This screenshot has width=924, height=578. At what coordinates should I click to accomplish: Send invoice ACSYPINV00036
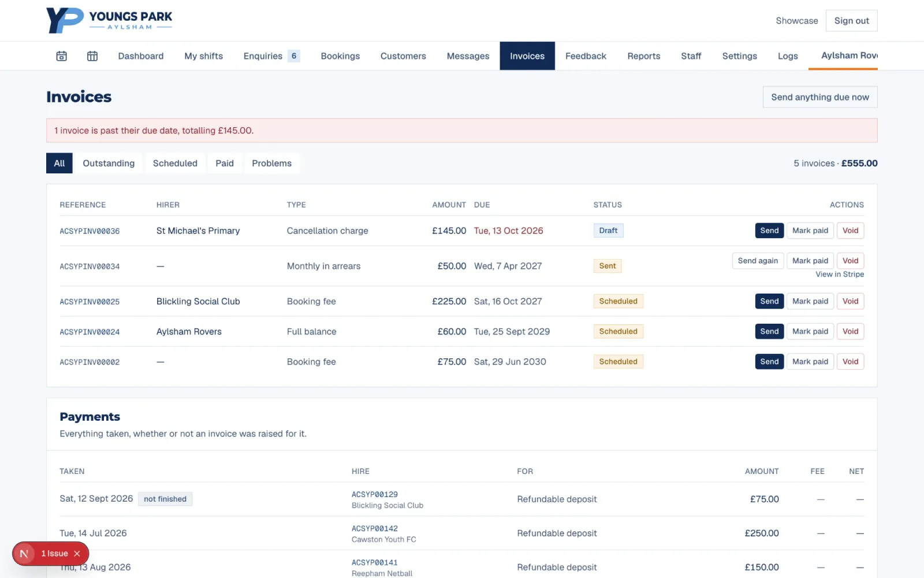click(769, 231)
